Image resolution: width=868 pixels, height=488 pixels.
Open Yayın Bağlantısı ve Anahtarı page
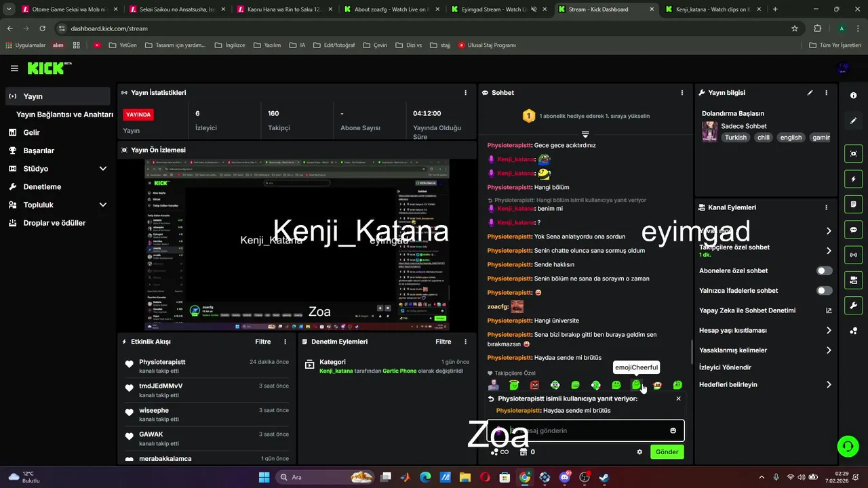coord(64,115)
